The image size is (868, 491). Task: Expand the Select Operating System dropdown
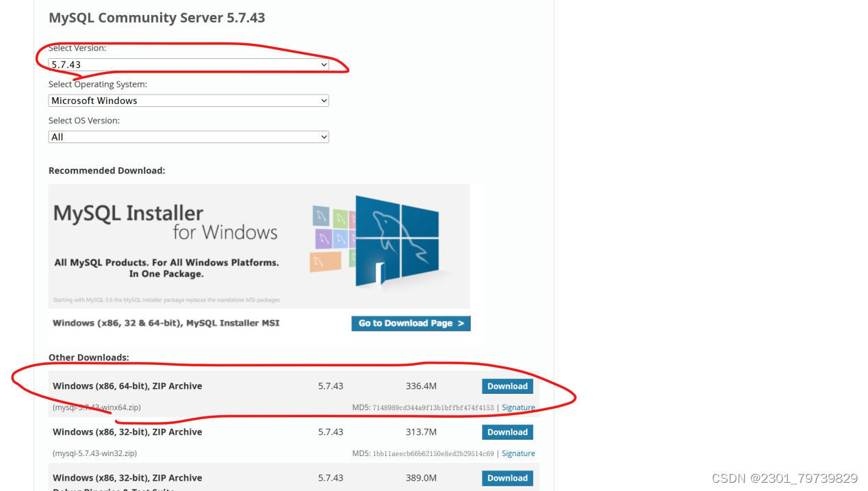[188, 101]
